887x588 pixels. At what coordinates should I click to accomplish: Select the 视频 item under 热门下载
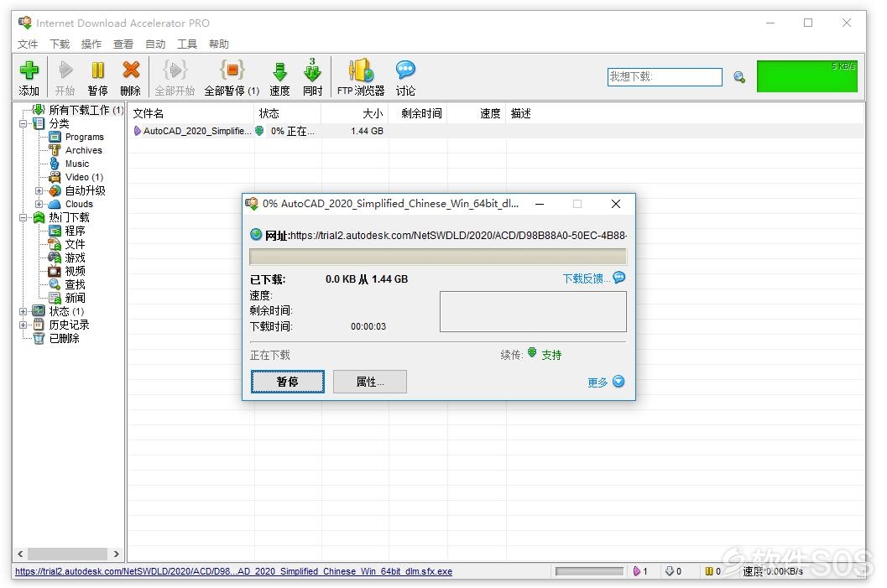[x=76, y=272]
